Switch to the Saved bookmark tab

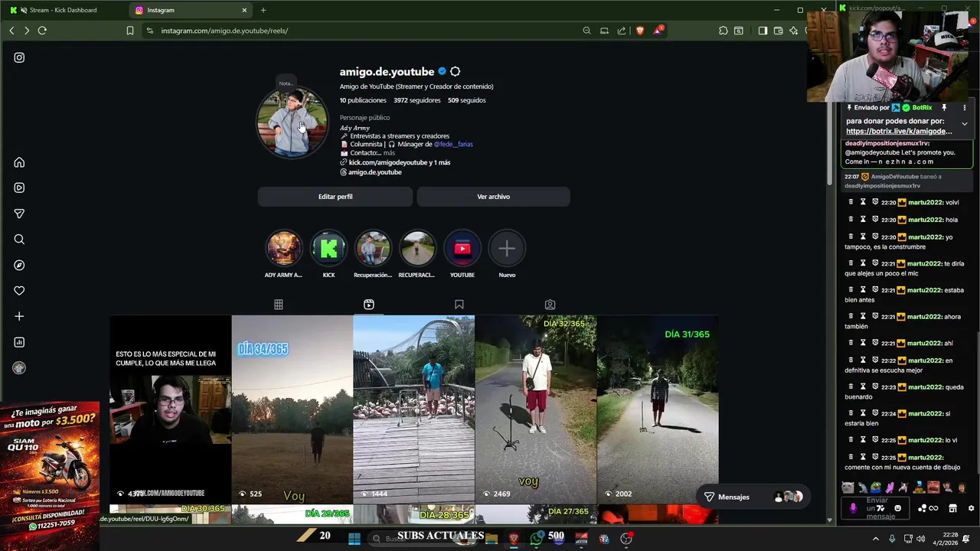tap(459, 305)
